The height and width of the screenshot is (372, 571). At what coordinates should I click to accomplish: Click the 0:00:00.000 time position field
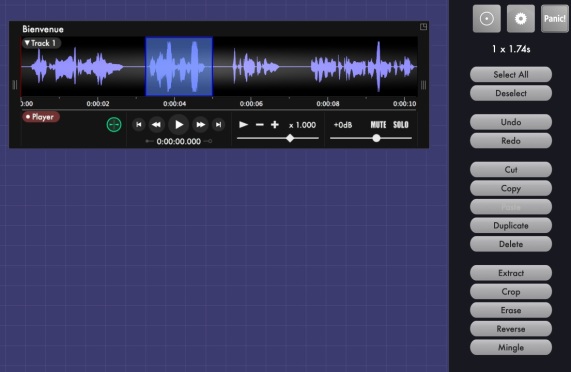tap(178, 142)
